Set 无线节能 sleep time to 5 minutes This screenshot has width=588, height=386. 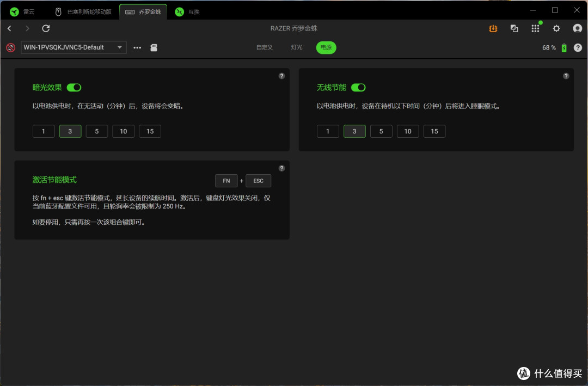[381, 131]
